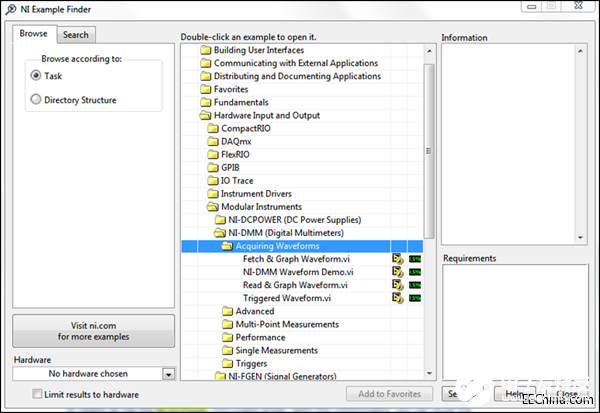The width and height of the screenshot is (600, 413).
Task: Click Visit ni.com for more examples button
Action: [x=93, y=331]
